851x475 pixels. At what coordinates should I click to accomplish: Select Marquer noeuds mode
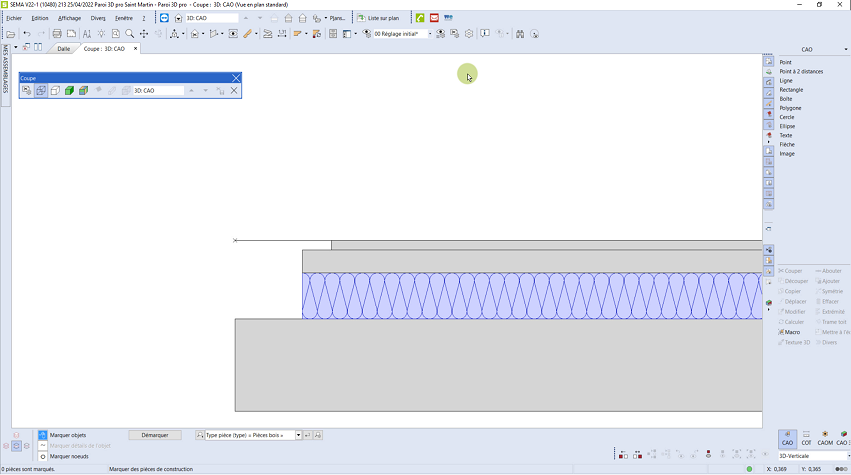point(67,456)
